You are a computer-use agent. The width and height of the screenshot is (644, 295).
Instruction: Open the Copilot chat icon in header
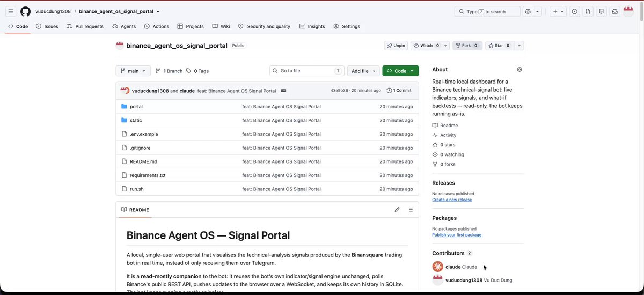pyautogui.click(x=528, y=11)
